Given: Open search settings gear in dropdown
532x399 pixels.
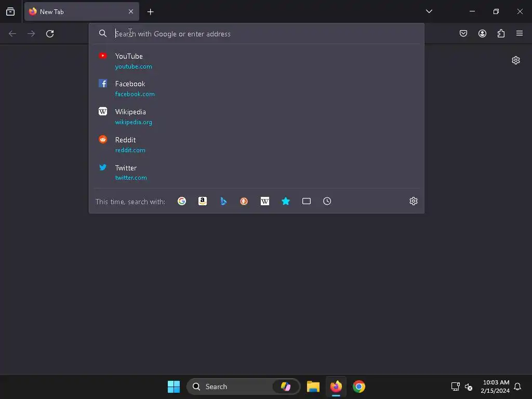Looking at the screenshot, I should (x=413, y=201).
